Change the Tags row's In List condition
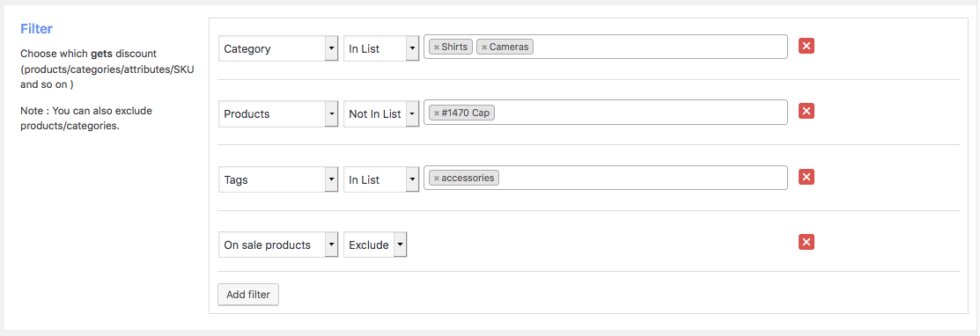 [x=381, y=179]
